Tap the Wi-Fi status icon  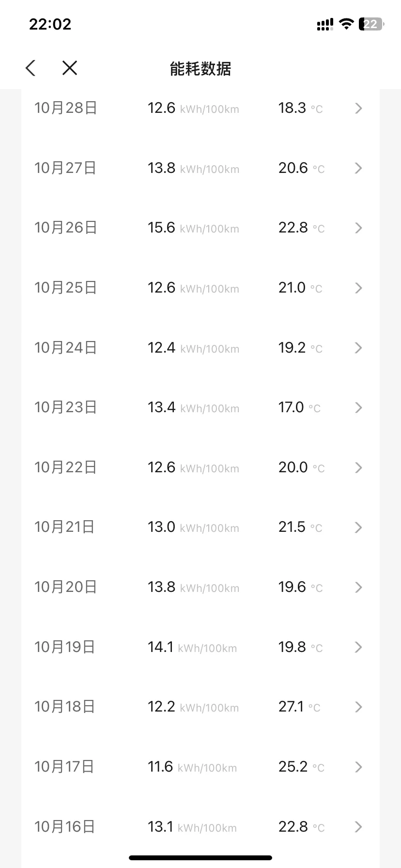(346, 24)
